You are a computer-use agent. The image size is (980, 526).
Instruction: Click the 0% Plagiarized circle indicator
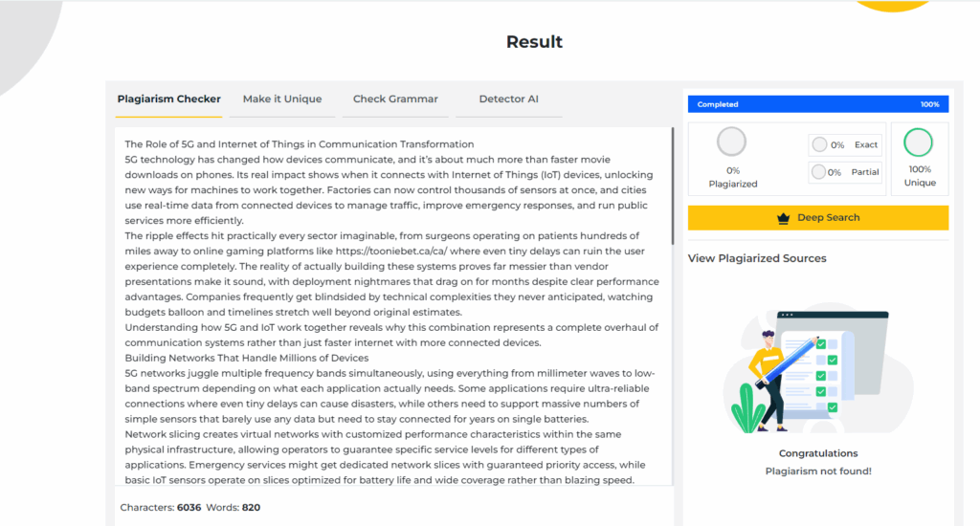pyautogui.click(x=731, y=142)
